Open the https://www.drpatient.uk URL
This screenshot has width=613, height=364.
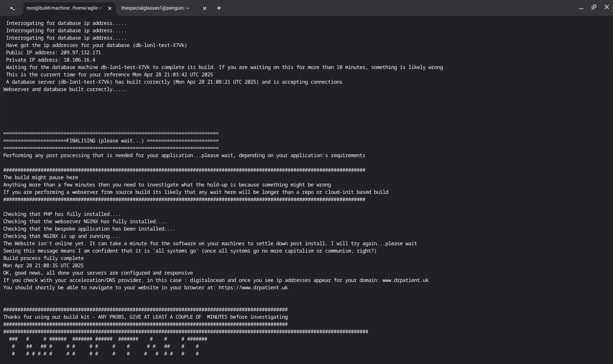pyautogui.click(x=253, y=288)
